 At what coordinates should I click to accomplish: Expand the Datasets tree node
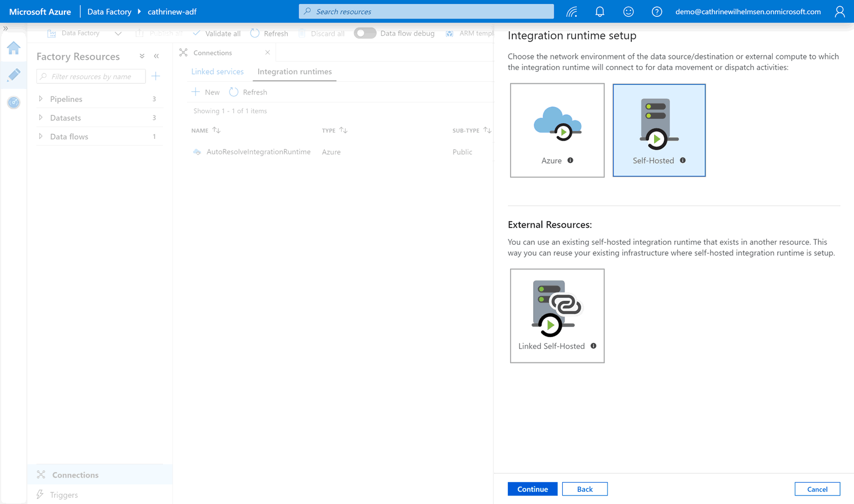tap(41, 118)
